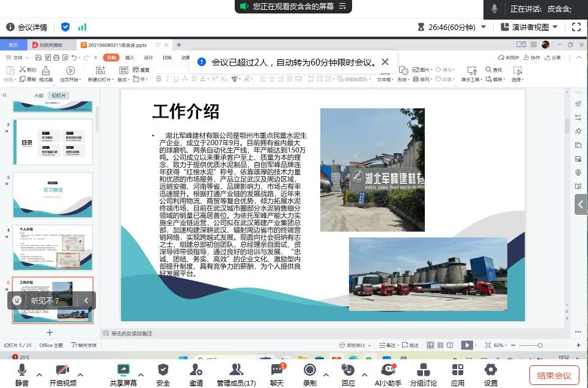
Task: Open the 邀请 invite participants icon
Action: [x=196, y=375]
